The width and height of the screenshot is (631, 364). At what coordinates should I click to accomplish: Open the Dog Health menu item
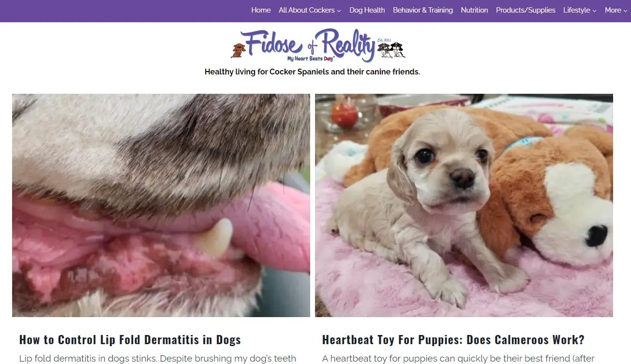[x=367, y=10]
